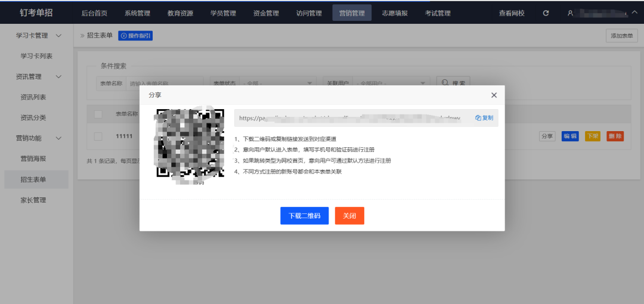Collapse the 学习卡管理 sidebar group
This screenshot has height=304, width=644.
click(x=58, y=36)
